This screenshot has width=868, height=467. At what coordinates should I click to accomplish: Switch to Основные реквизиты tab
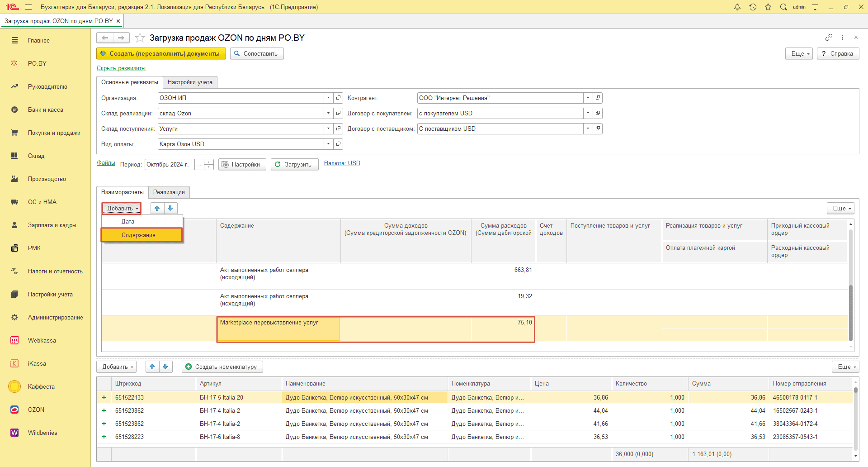[x=130, y=82]
